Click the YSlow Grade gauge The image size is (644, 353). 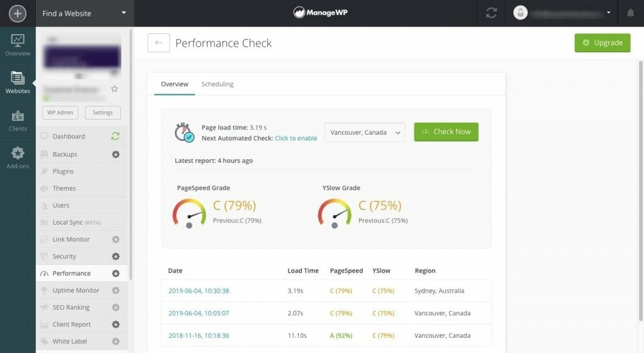point(335,213)
